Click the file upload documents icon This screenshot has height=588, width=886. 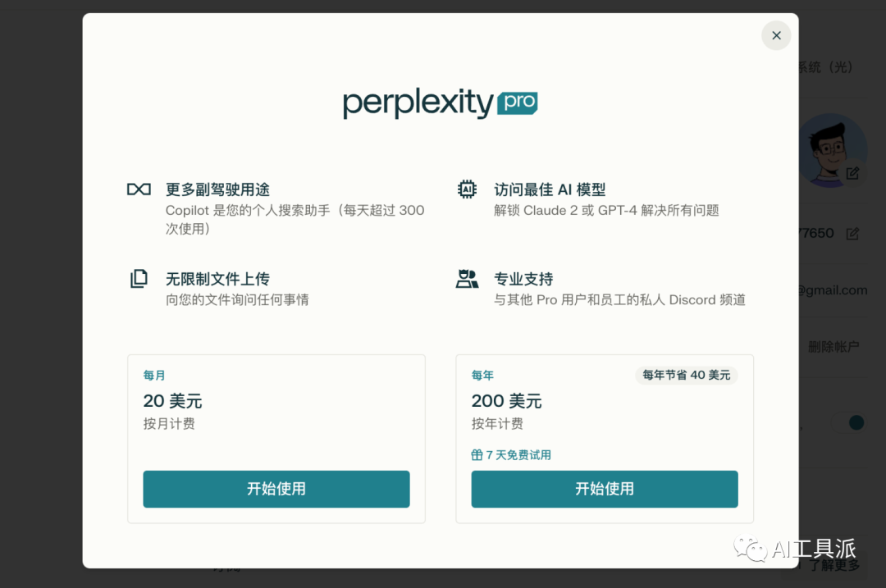tap(139, 279)
